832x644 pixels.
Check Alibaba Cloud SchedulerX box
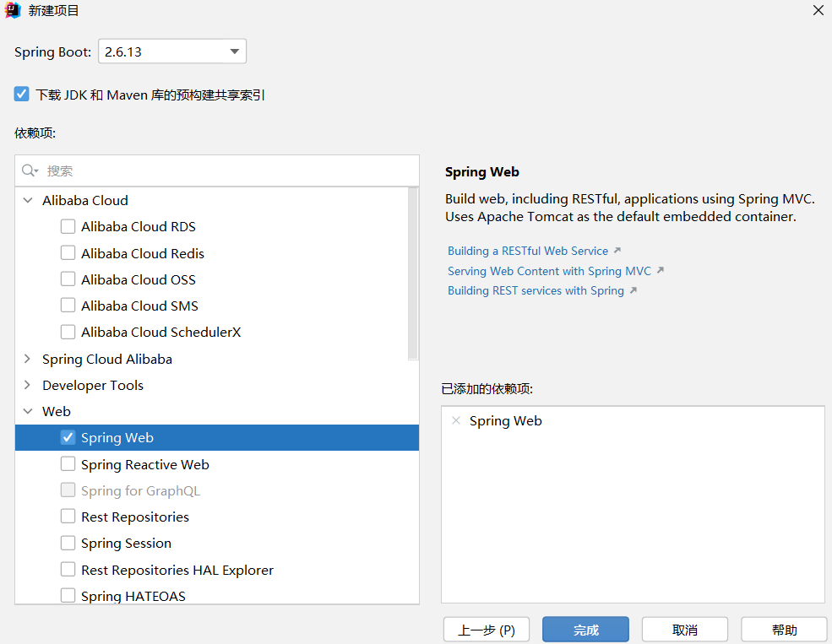[x=68, y=332]
